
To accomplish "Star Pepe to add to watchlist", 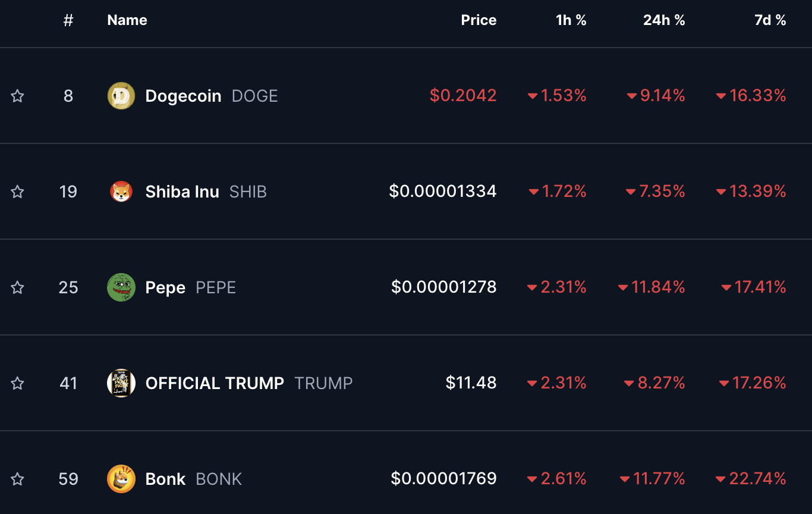I will 18,287.
